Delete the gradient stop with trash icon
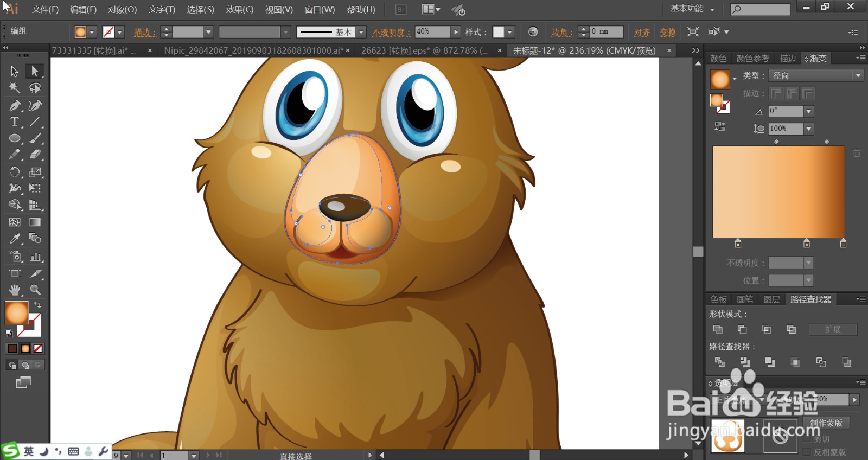This screenshot has height=460, width=868. point(857,153)
